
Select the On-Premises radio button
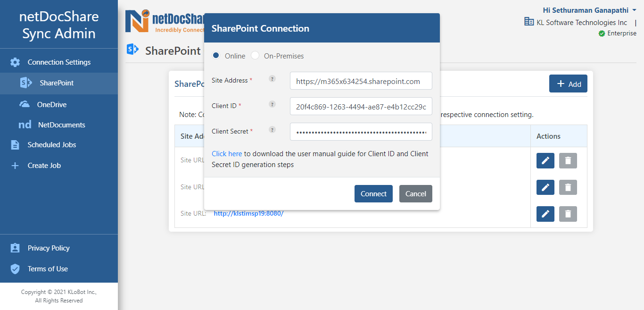[x=255, y=56]
